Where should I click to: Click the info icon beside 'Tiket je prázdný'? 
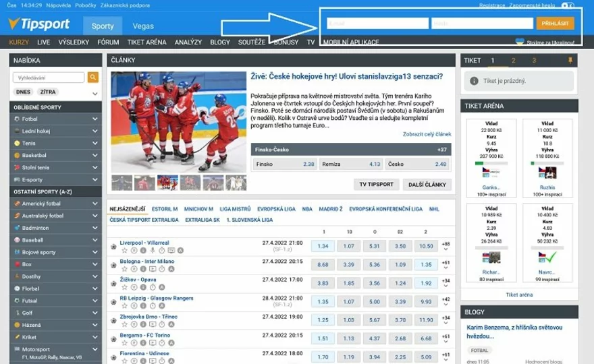[x=474, y=81]
